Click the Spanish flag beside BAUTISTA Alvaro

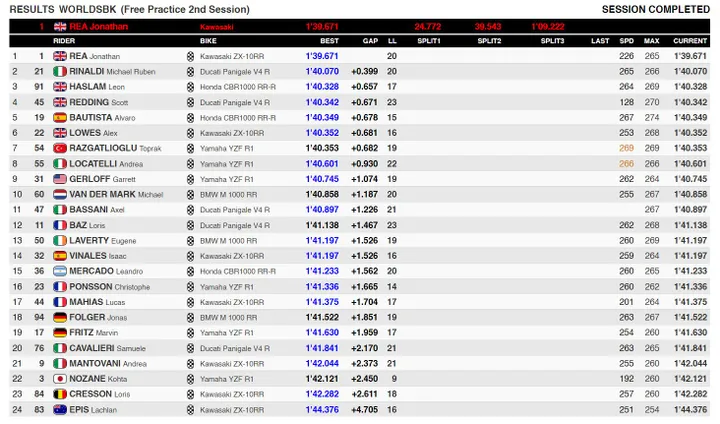[x=60, y=118]
